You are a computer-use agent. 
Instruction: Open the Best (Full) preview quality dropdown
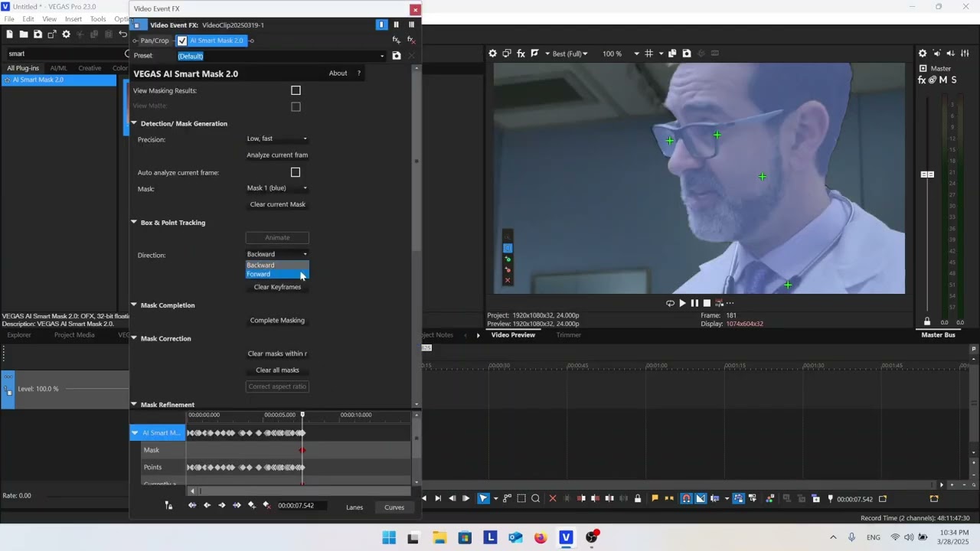tap(570, 54)
